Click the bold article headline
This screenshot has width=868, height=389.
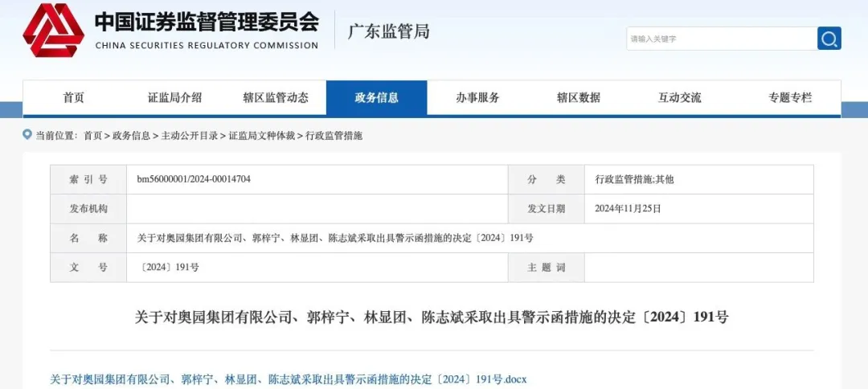(432, 317)
